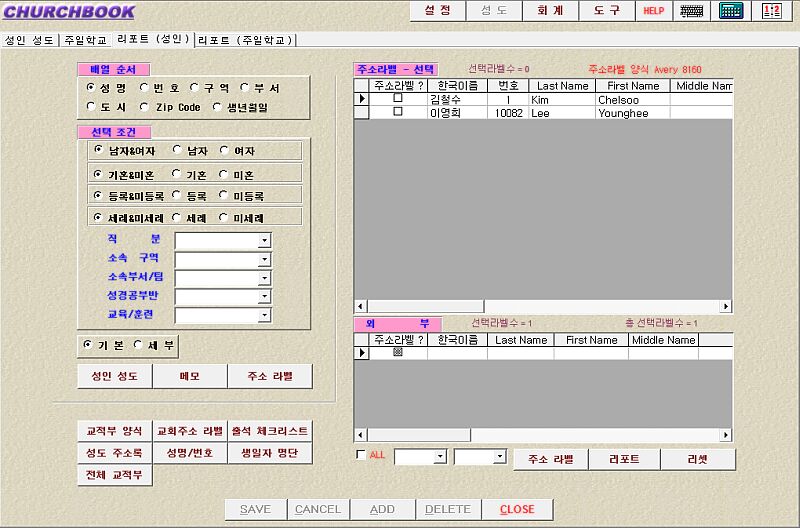Switch to the 리포트 (주일학교) tab

[245, 40]
